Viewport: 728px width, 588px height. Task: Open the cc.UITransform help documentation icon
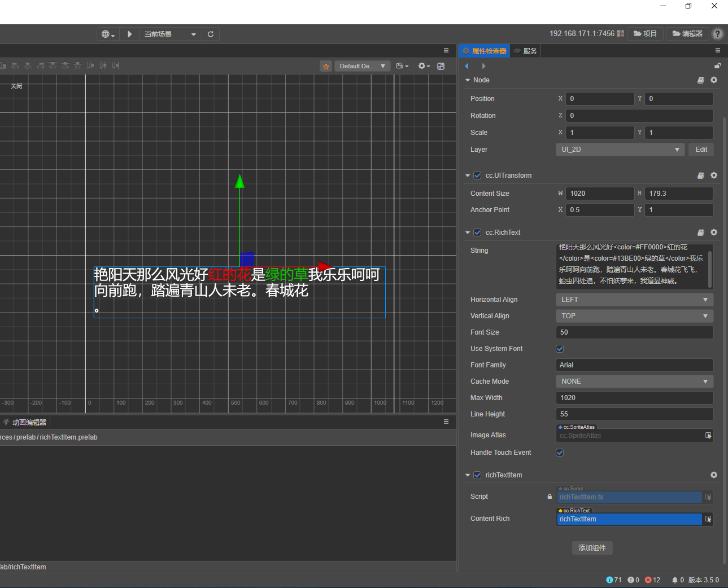coord(700,175)
